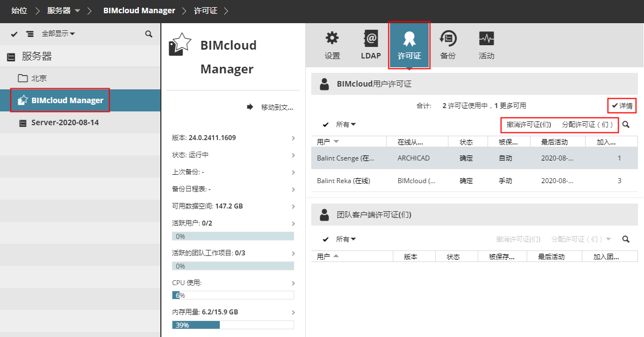644x337 pixels.
Task: Open the 备份 backup tab
Action: pyautogui.click(x=448, y=45)
